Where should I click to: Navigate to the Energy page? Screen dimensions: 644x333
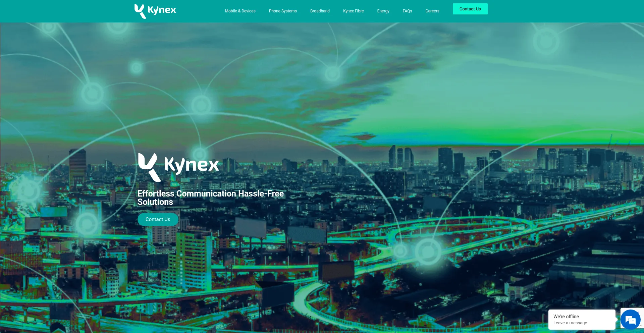(383, 11)
